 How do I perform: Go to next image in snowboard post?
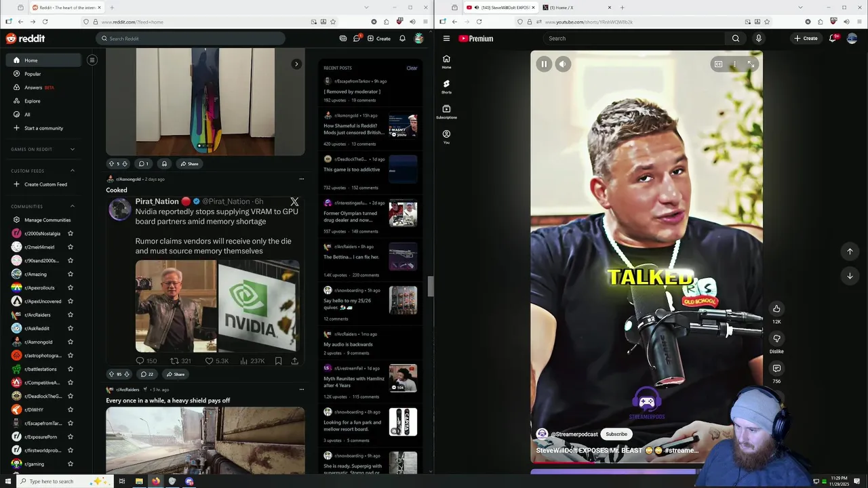[x=296, y=64]
